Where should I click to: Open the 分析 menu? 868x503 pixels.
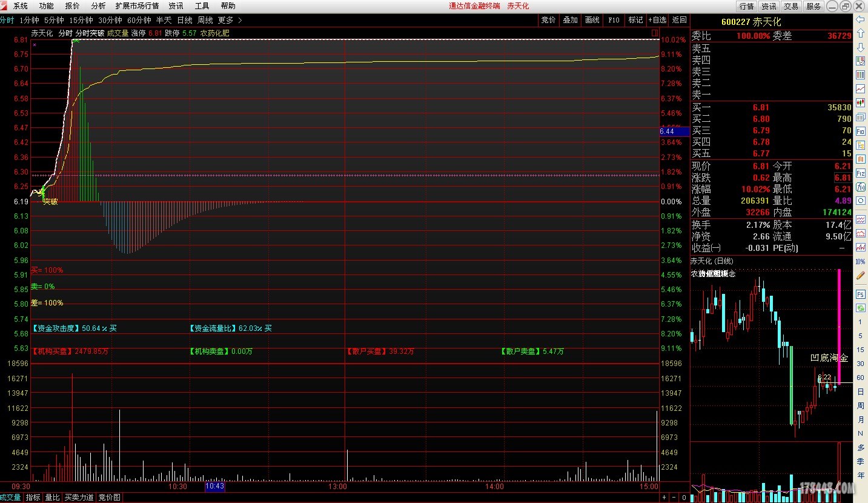[x=98, y=6]
